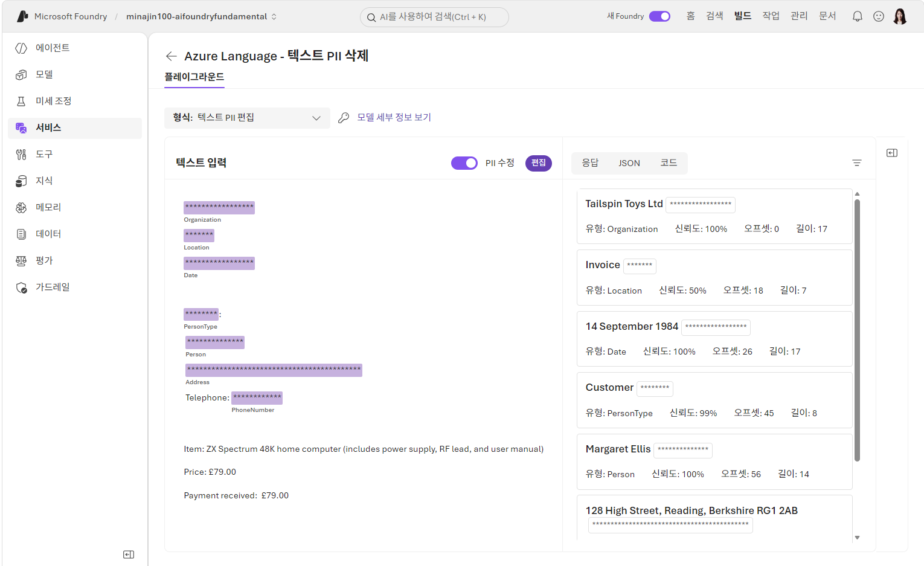
Task: Open the 형식 텍스트 PII 편집 dropdown
Action: (247, 118)
